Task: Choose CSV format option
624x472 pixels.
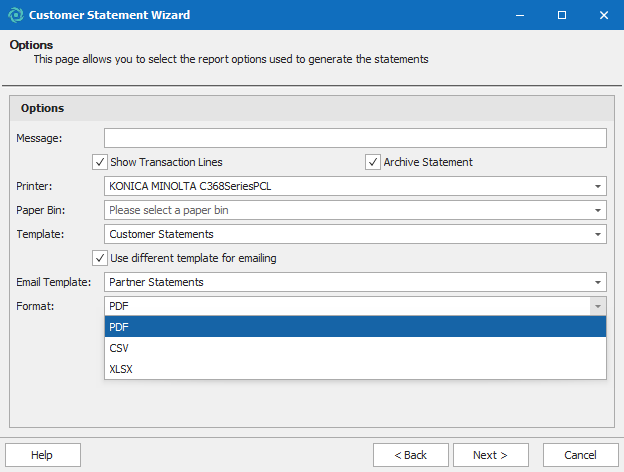Action: pos(355,348)
